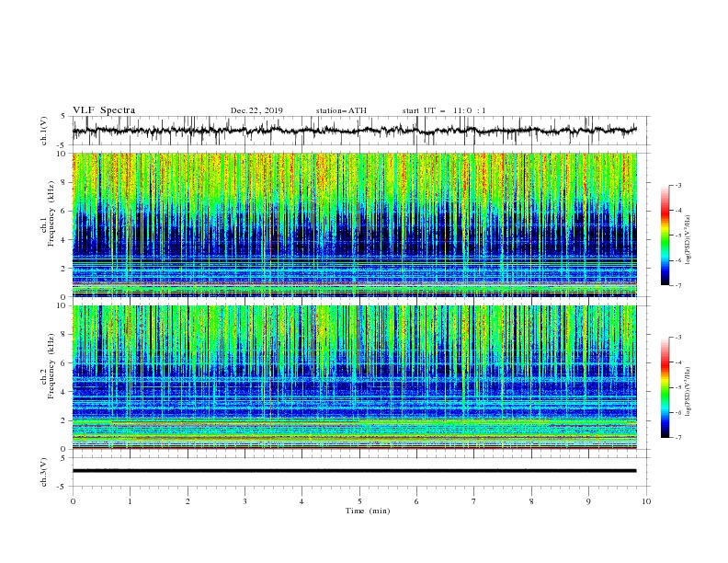The image size is (728, 563).
Task: Click the ch.1 voltage waveform trace
Action: click(354, 131)
